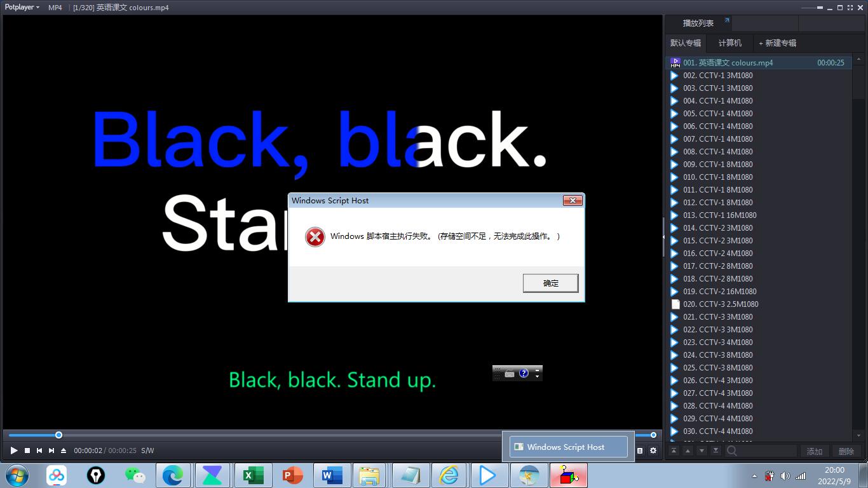Skip to the next track
The image size is (868, 488).
(51, 451)
